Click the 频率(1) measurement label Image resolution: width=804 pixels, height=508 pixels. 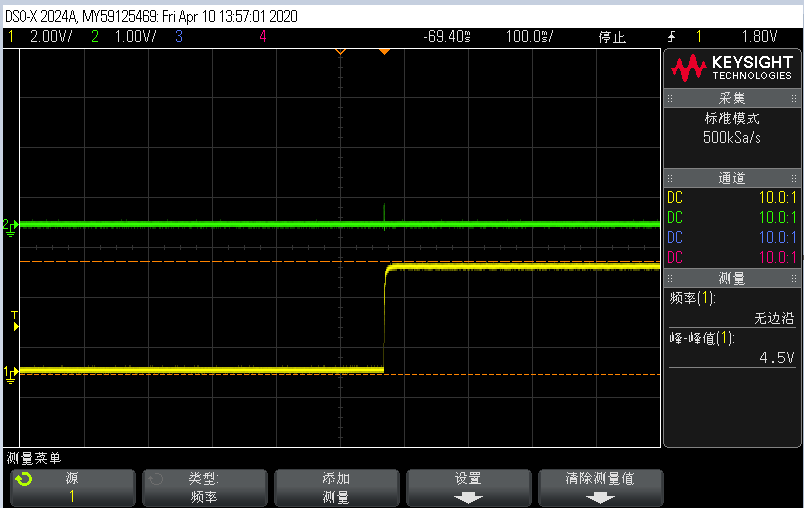click(x=692, y=298)
